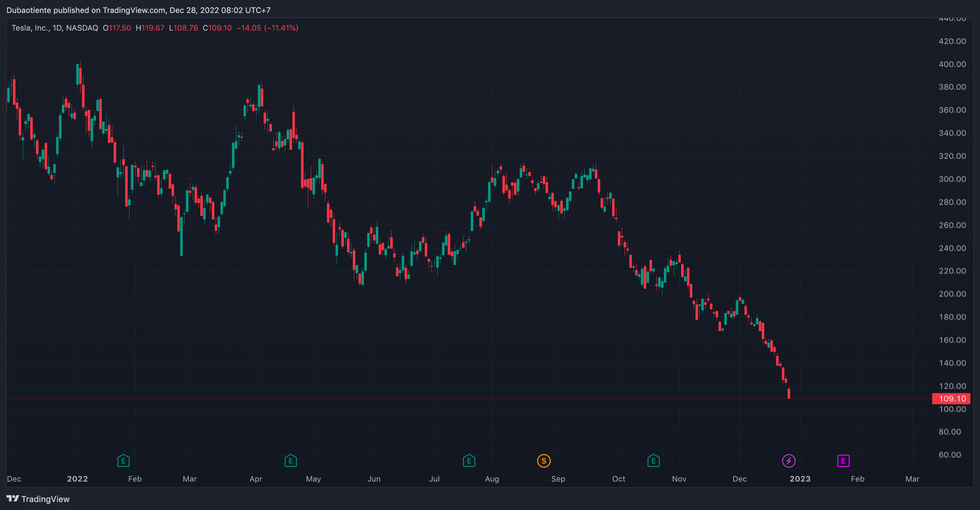The width and height of the screenshot is (980, 510).
Task: Click the 200.00 price axis label
Action: (952, 294)
